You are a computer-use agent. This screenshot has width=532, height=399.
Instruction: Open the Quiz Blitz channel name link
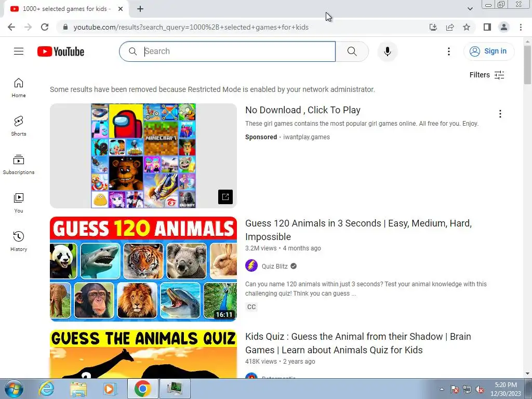274,267
